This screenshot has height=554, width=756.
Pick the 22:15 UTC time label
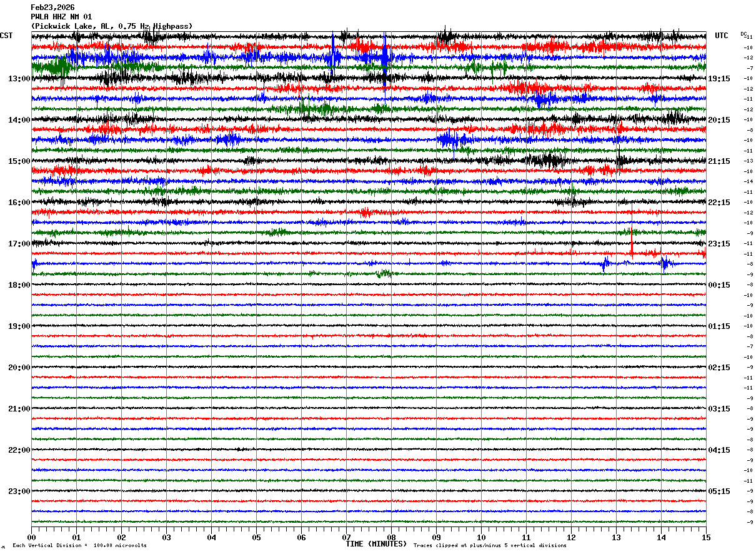[719, 203]
